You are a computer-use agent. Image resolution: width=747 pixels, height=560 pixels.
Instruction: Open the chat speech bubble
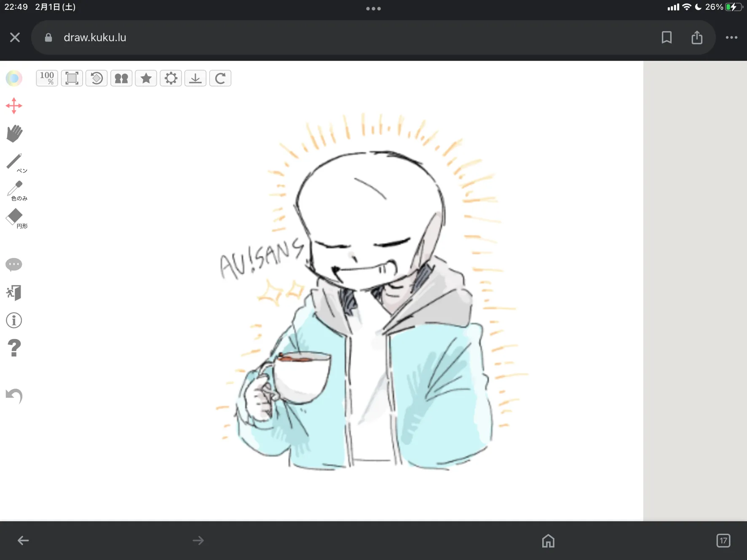click(x=14, y=264)
